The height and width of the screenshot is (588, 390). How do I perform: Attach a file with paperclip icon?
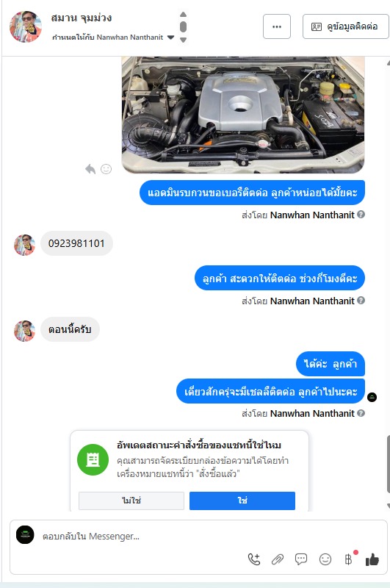coord(278,559)
